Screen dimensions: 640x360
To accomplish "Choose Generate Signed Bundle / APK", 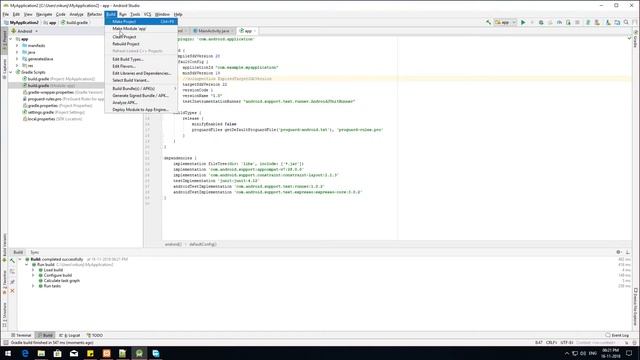I will pyautogui.click(x=141, y=96).
